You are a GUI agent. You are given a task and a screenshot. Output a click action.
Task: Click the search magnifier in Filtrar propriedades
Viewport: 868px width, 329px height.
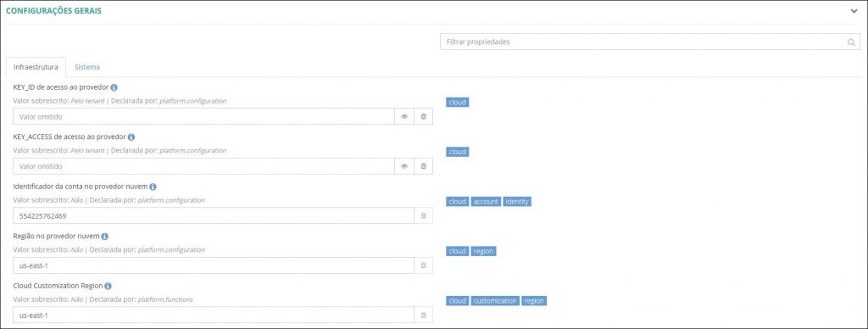tap(851, 42)
